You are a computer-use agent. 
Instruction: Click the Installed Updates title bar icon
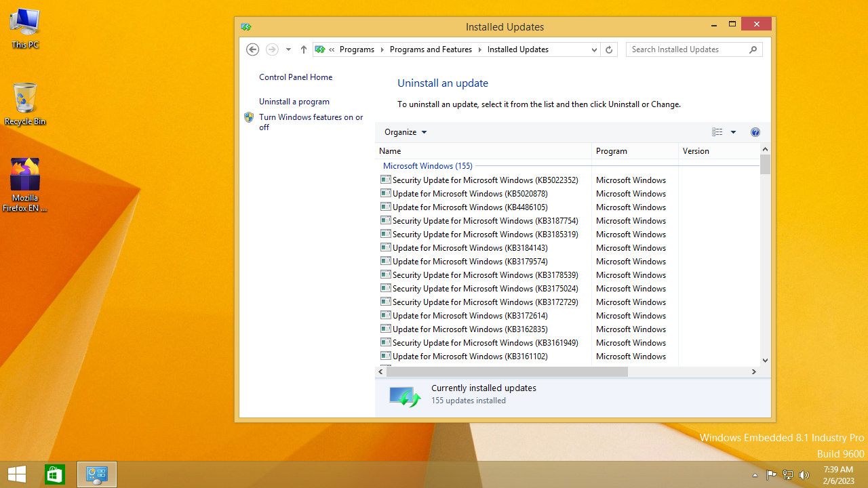tap(246, 27)
